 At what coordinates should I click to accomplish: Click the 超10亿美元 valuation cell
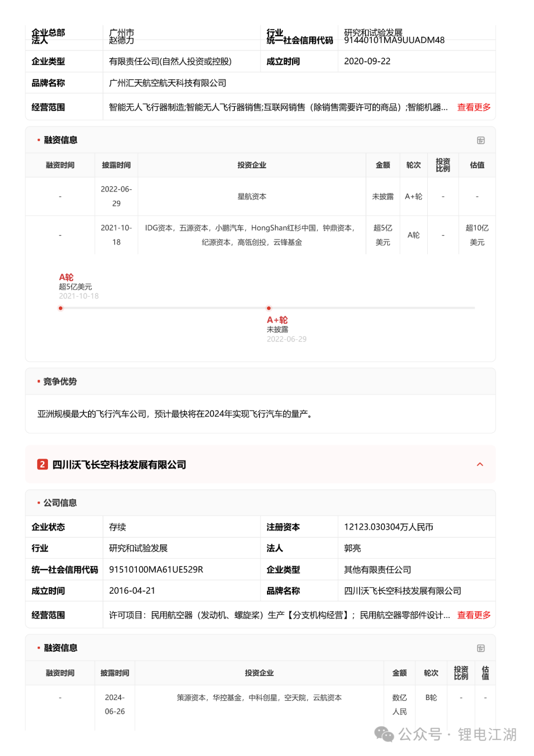tap(477, 235)
